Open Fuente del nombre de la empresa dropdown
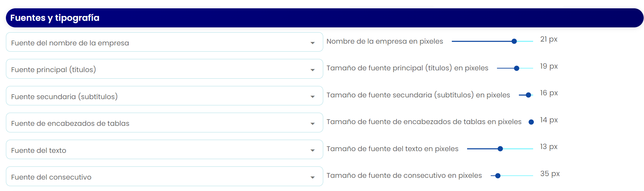This screenshot has width=644, height=191. point(164,42)
